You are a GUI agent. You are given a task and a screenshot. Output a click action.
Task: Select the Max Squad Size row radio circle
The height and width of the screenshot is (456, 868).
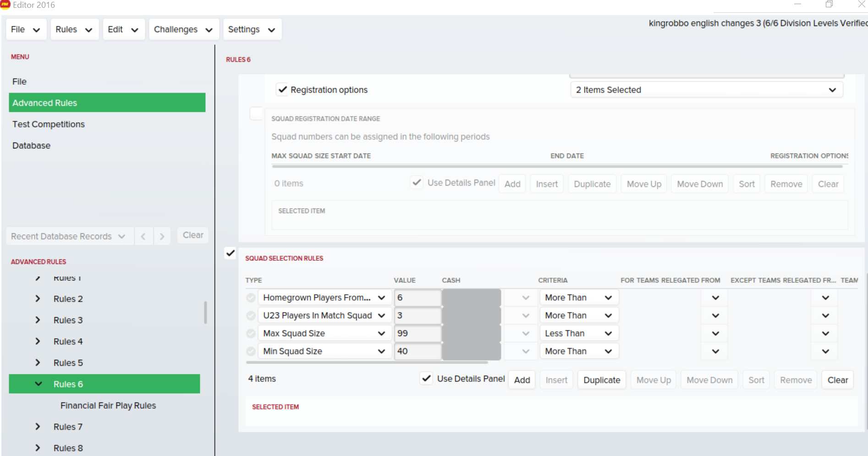click(251, 334)
